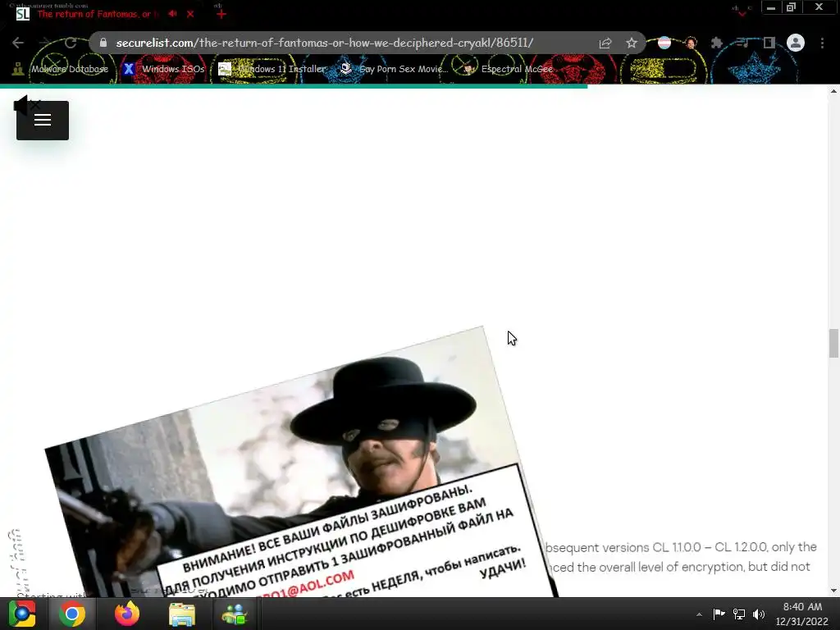Open a new tab with plus button

click(221, 15)
